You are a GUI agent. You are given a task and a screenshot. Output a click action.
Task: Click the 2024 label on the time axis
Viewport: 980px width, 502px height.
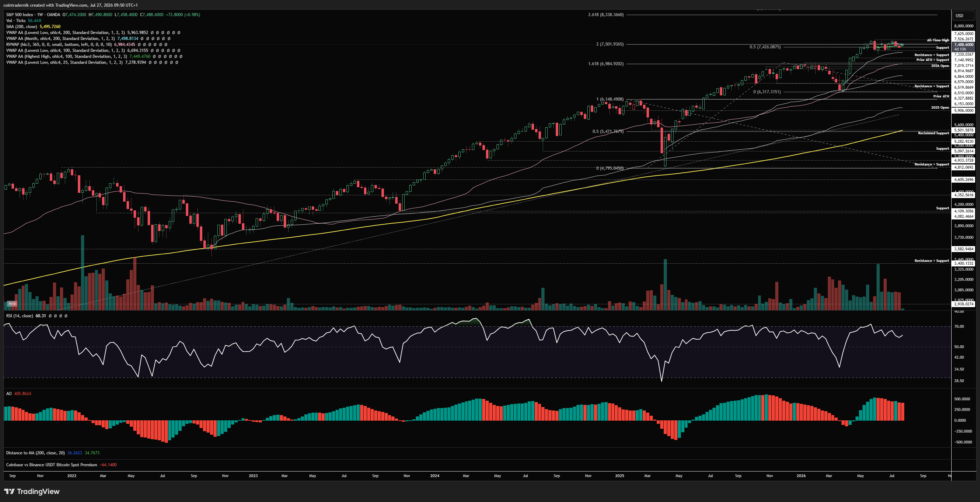tap(434, 476)
